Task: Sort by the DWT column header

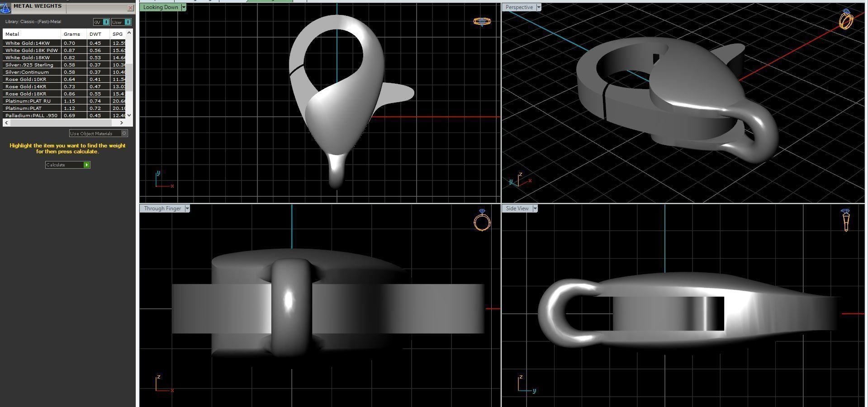Action: 98,34
